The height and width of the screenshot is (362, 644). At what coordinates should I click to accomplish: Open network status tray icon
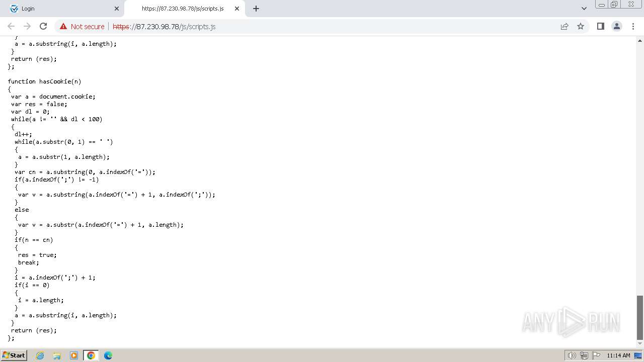pyautogui.click(x=584, y=355)
